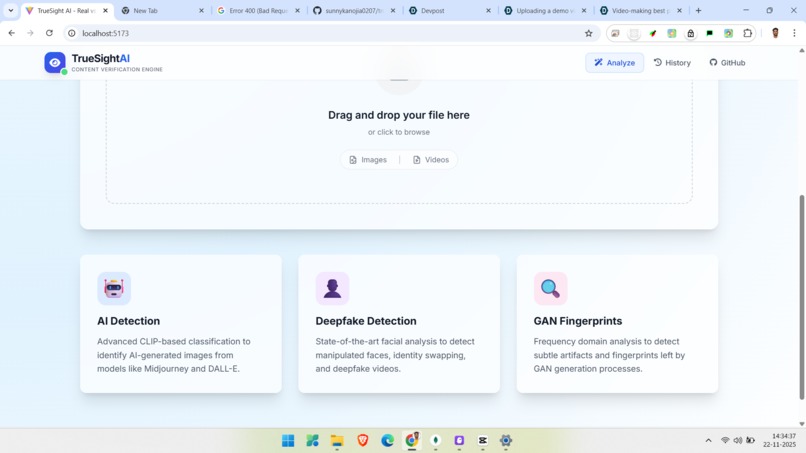
Task: Open a new browser tab
Action: (698, 10)
